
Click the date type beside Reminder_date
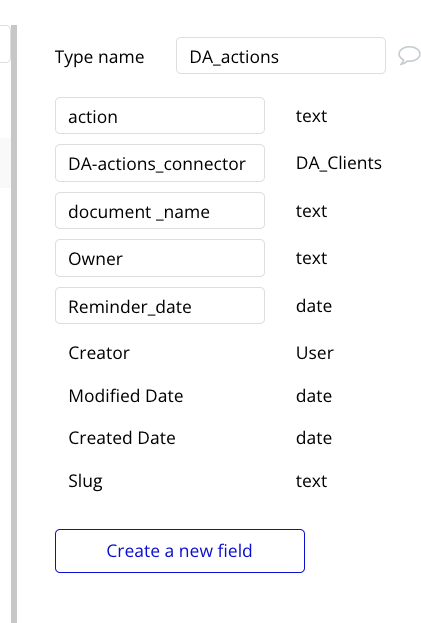[314, 306]
